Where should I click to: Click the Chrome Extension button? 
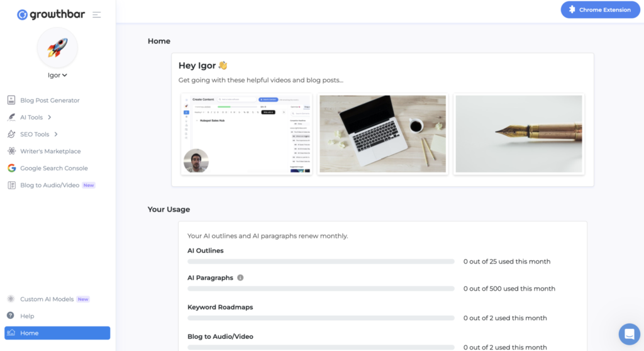pos(600,10)
